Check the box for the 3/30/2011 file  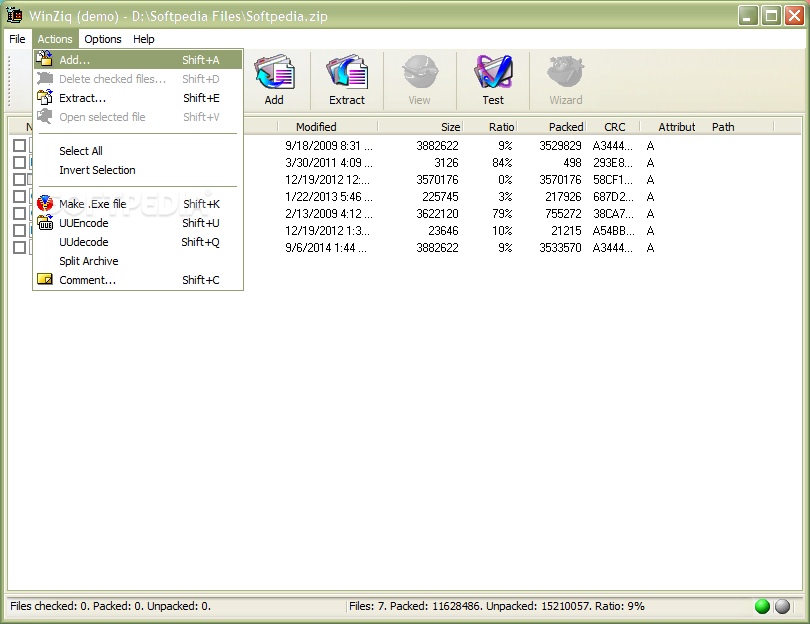coord(20,163)
